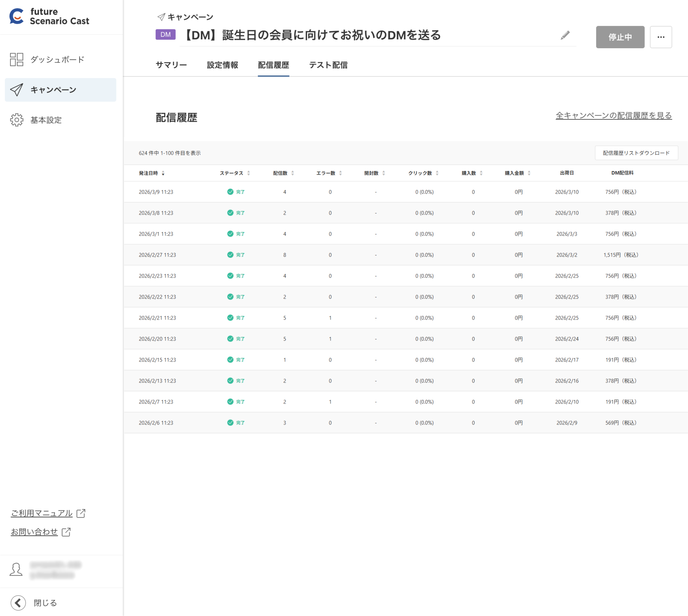The height and width of the screenshot is (616, 688).
Task: Click the external-link icon beside ご利用マニュアル
Action: pos(81,513)
